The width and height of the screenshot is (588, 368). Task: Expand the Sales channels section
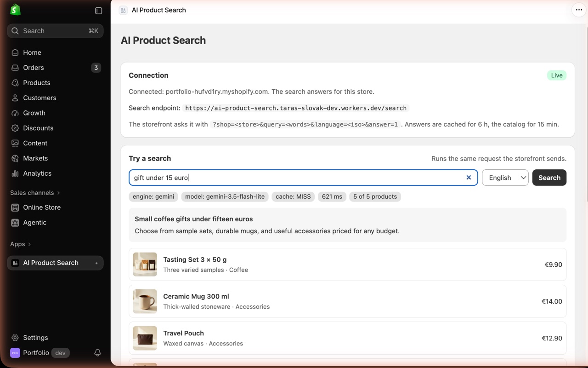point(35,193)
